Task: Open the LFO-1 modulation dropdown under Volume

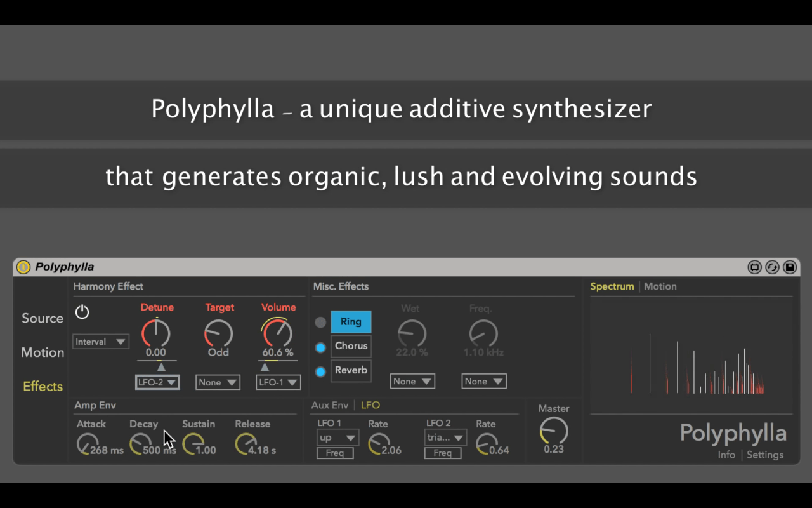Action: tap(278, 382)
